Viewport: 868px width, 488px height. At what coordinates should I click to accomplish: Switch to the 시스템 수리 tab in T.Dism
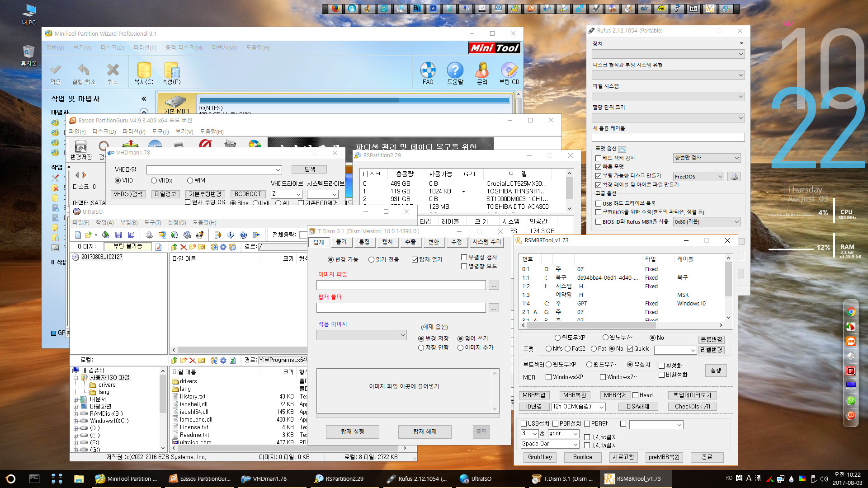pos(486,242)
